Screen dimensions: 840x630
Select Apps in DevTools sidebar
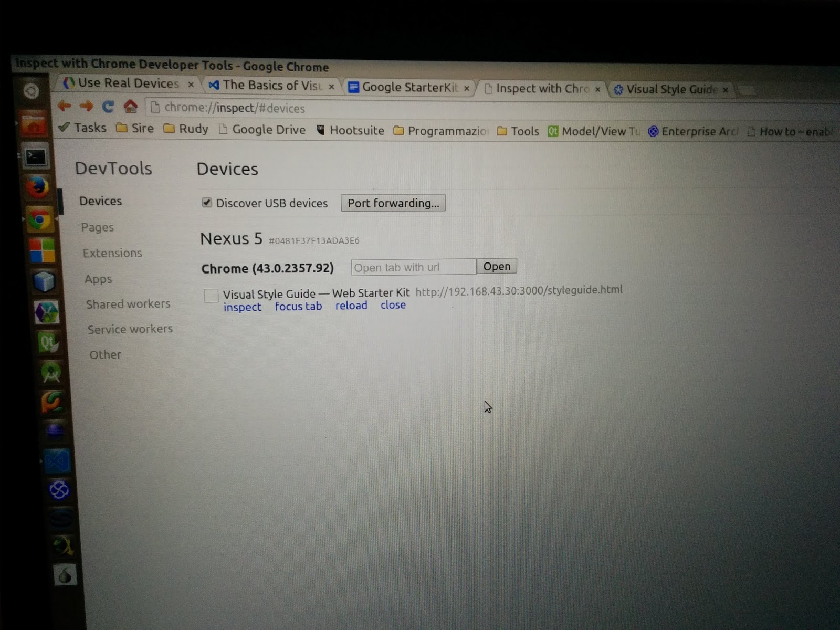98,279
